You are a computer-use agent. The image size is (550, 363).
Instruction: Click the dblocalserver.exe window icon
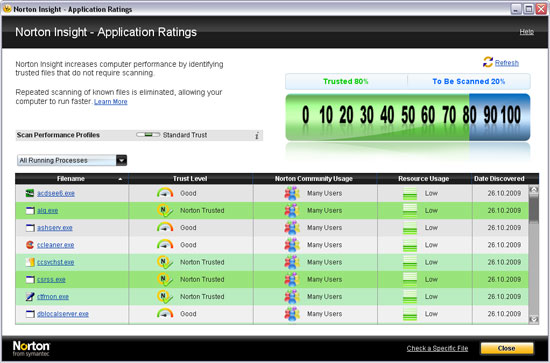(x=30, y=314)
